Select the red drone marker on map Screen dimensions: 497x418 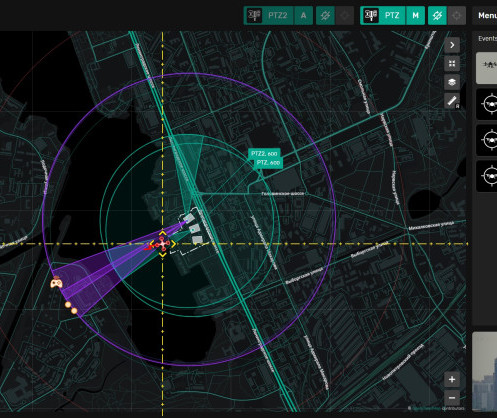pyautogui.click(x=163, y=244)
